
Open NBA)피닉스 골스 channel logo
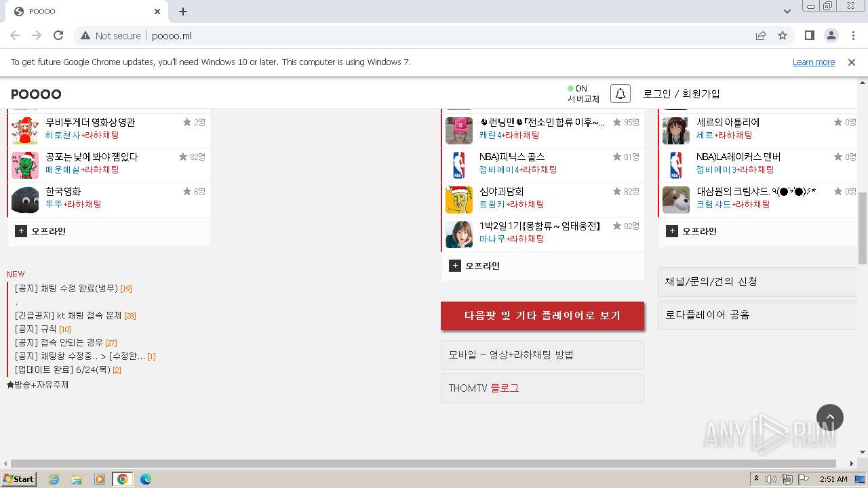click(x=459, y=165)
